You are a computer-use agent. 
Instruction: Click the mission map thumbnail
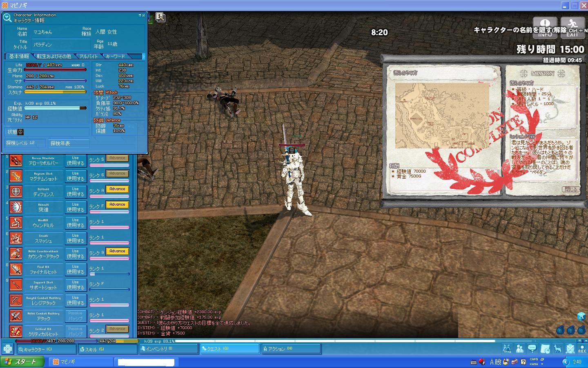click(442, 115)
